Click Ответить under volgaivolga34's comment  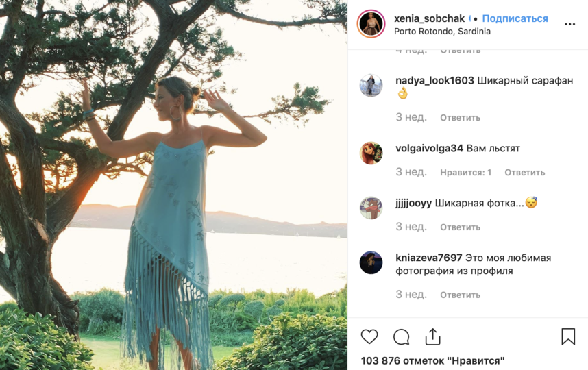[524, 173]
